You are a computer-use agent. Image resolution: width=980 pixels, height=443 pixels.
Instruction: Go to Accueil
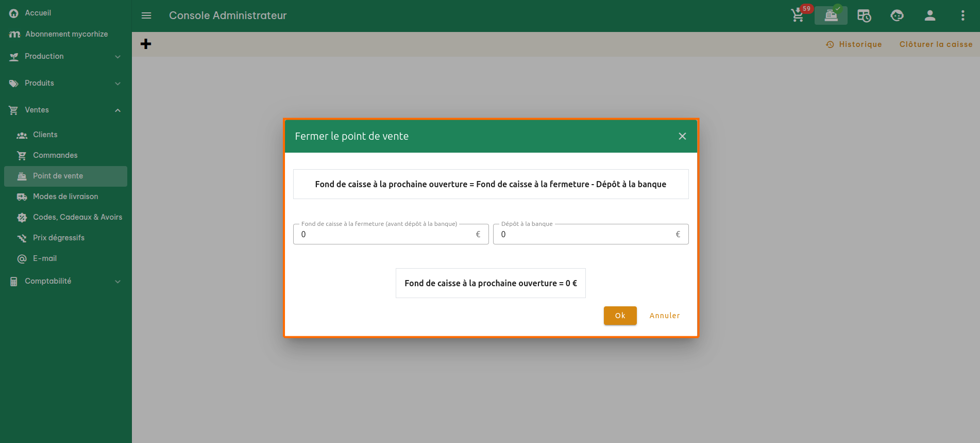click(x=38, y=13)
